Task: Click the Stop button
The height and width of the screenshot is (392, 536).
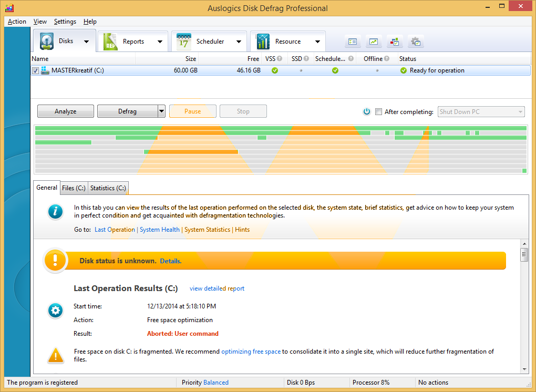Action: (x=243, y=111)
